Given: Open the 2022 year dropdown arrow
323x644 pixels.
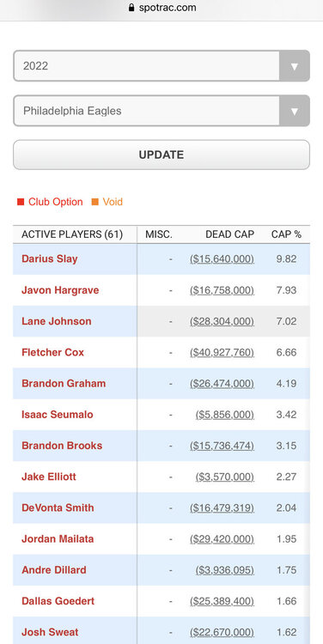Looking at the screenshot, I should [295, 66].
